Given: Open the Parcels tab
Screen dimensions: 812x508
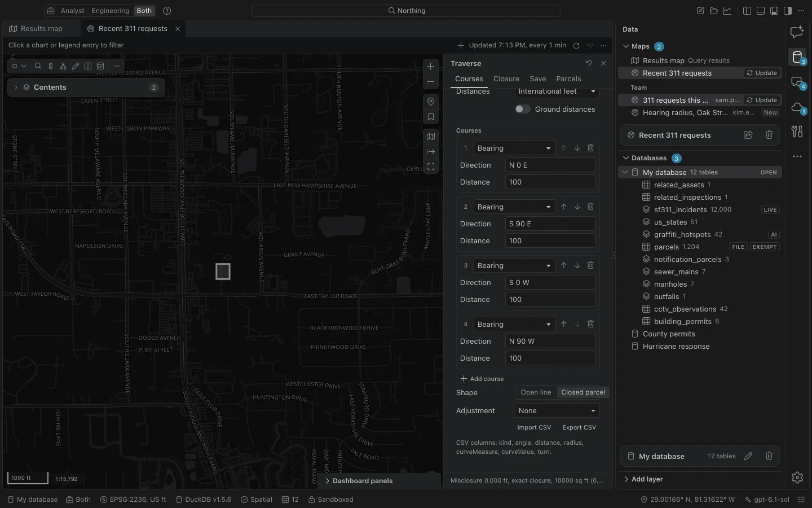Looking at the screenshot, I should (x=568, y=79).
